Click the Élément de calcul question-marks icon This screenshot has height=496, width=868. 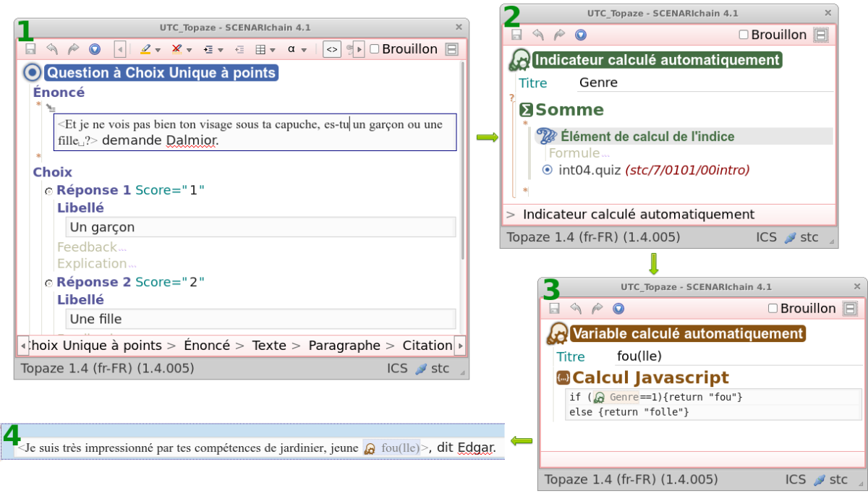click(546, 136)
